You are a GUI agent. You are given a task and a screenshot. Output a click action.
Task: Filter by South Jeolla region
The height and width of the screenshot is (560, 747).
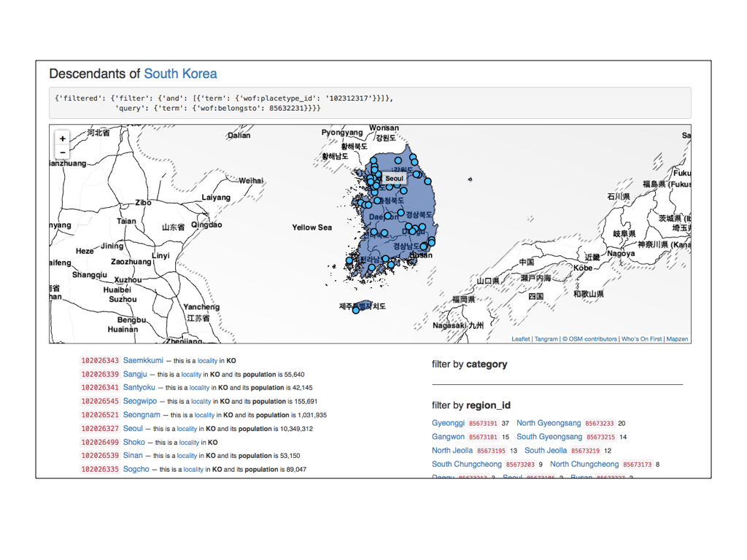click(546, 451)
